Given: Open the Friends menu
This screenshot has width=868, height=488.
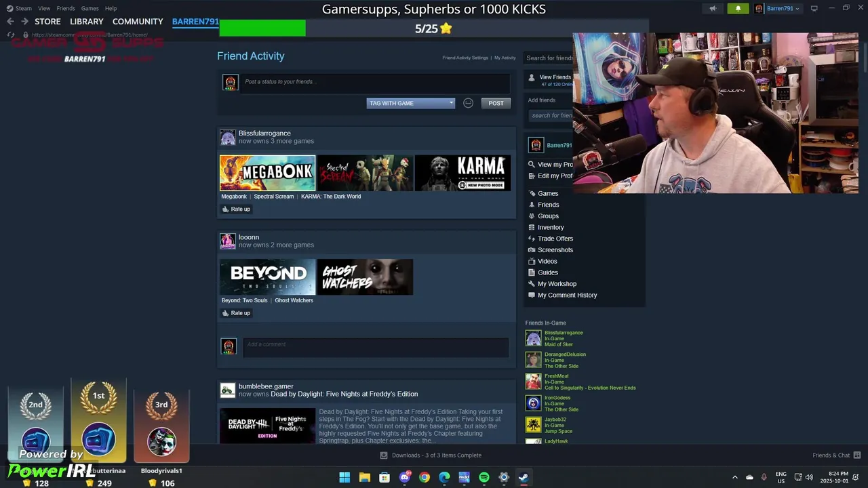Looking at the screenshot, I should (x=66, y=8).
